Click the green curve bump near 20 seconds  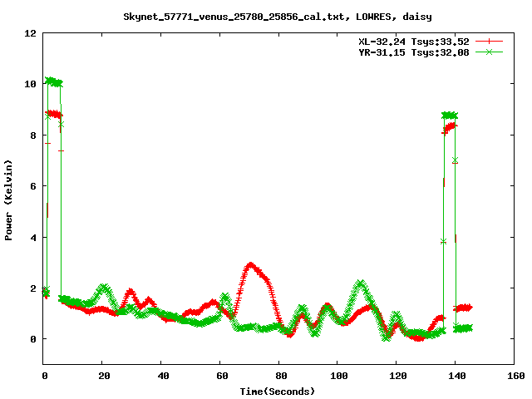[103, 288]
